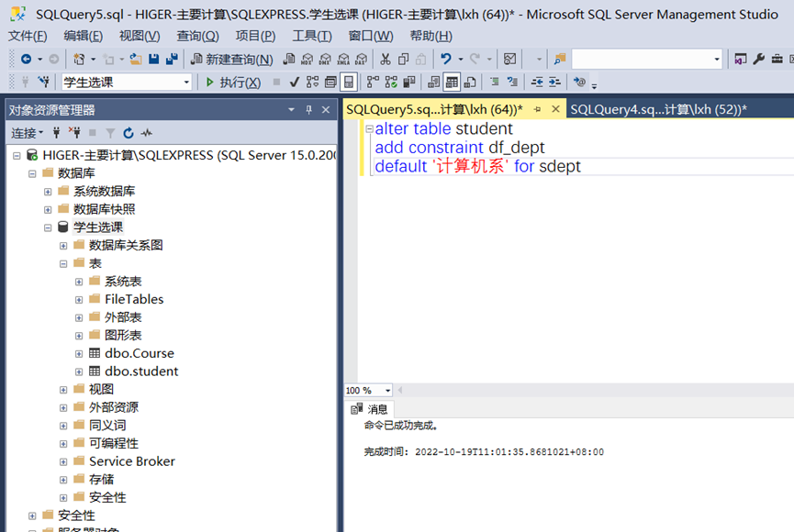
Task: Display the estimated execution plan
Action: pyautogui.click(x=312, y=82)
